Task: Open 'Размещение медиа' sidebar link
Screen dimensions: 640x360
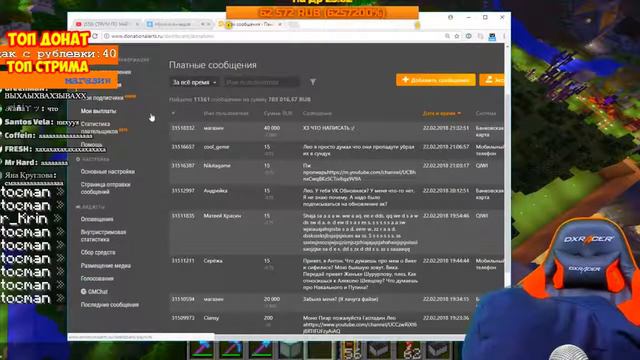Action: pyautogui.click(x=106, y=266)
